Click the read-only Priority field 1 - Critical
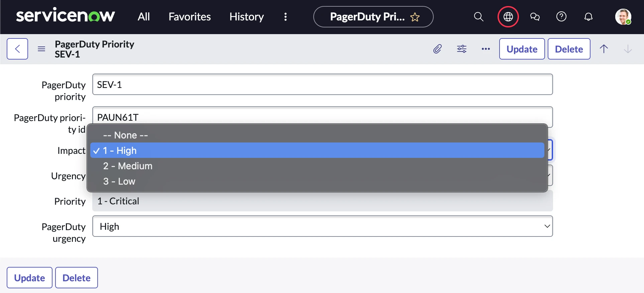The image size is (644, 293). point(322,201)
